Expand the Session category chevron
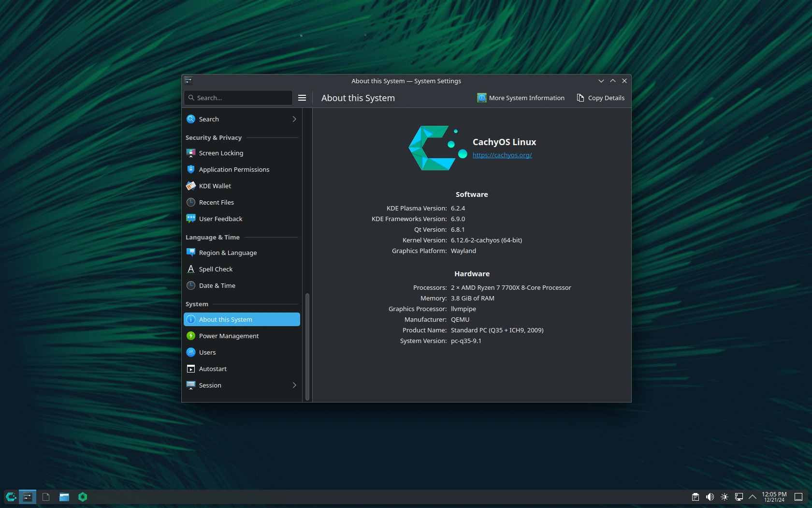The height and width of the screenshot is (508, 812). 294,385
